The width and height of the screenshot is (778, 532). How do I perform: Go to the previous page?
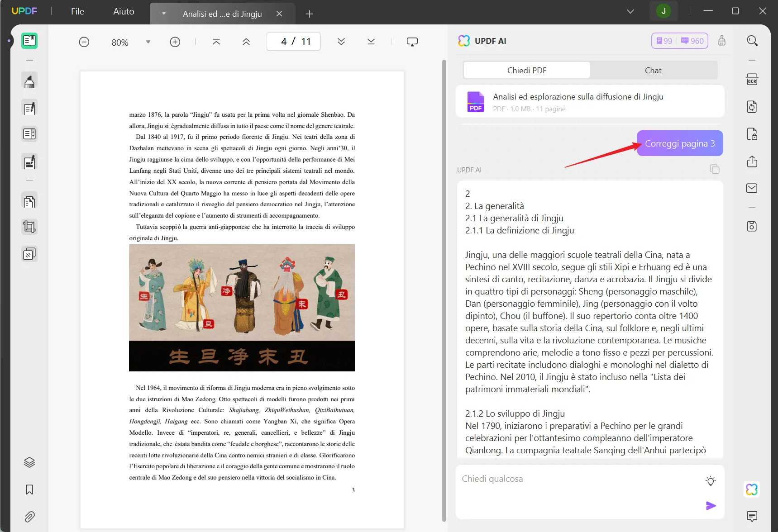246,42
